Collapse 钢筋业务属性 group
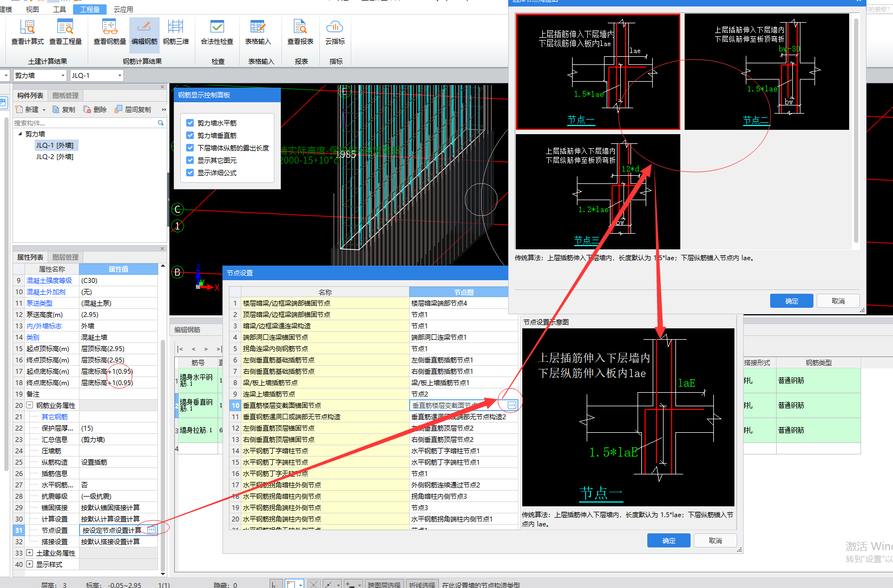 click(30, 405)
